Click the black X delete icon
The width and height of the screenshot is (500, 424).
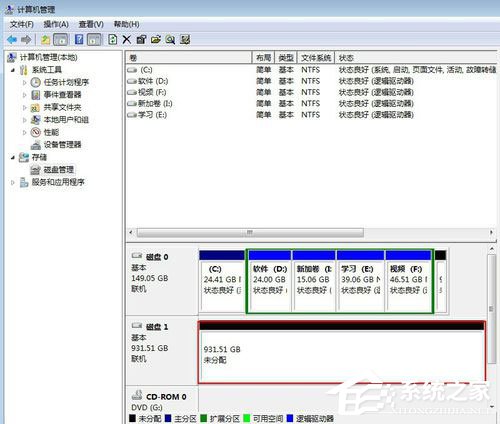(x=127, y=40)
